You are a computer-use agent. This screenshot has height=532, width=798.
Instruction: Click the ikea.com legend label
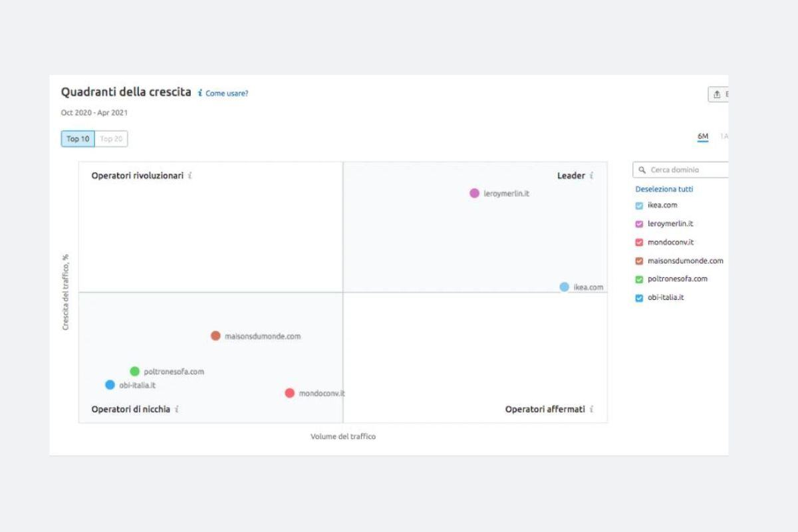[662, 205]
